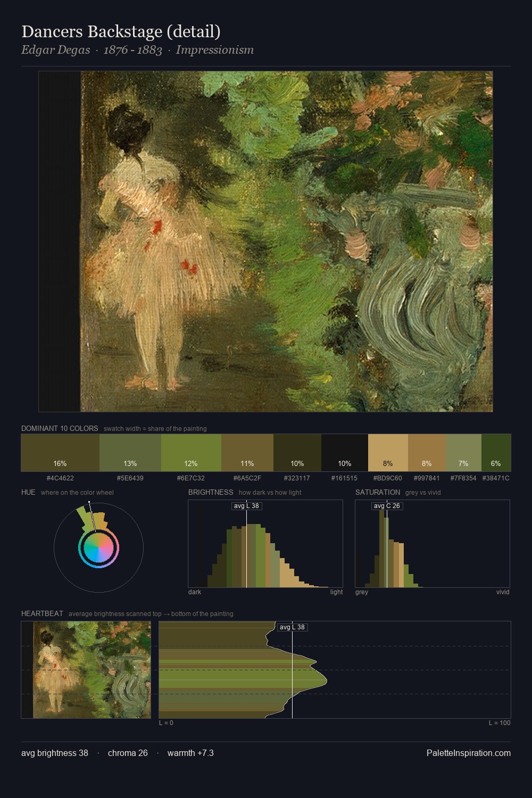Click the 'L = 100' axis label
The width and height of the screenshot is (532, 798).
coord(500,722)
